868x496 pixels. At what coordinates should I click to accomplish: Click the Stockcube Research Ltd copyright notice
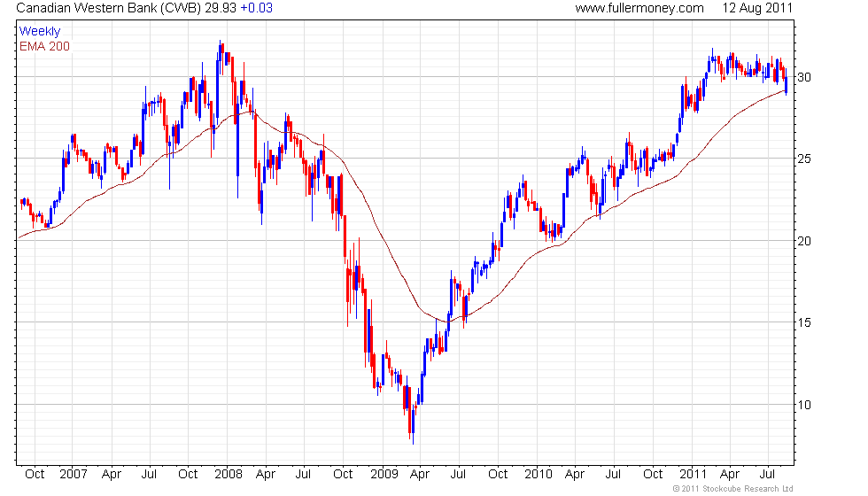tap(732, 489)
